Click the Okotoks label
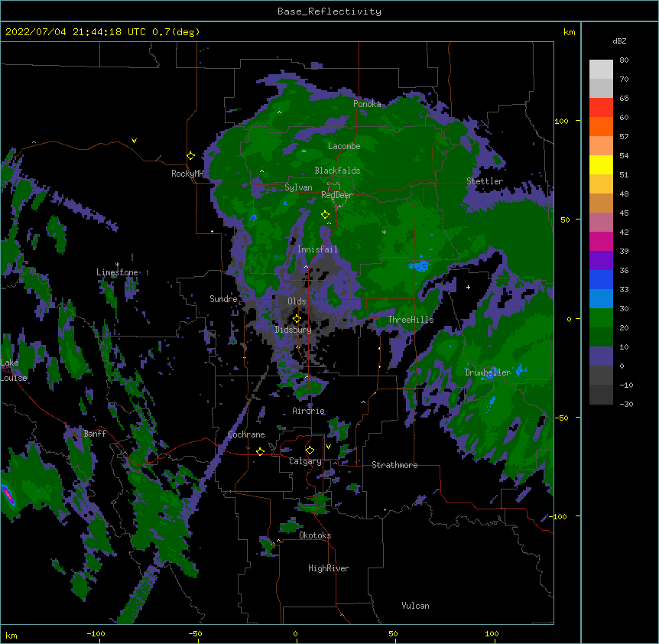Image resolution: width=659 pixels, height=644 pixels. pyautogui.click(x=315, y=535)
